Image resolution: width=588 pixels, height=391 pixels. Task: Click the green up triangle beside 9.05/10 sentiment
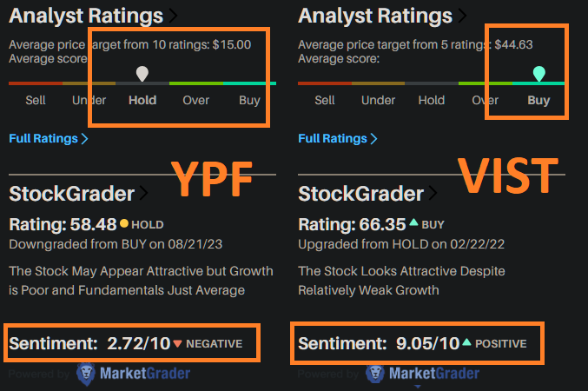coord(467,344)
